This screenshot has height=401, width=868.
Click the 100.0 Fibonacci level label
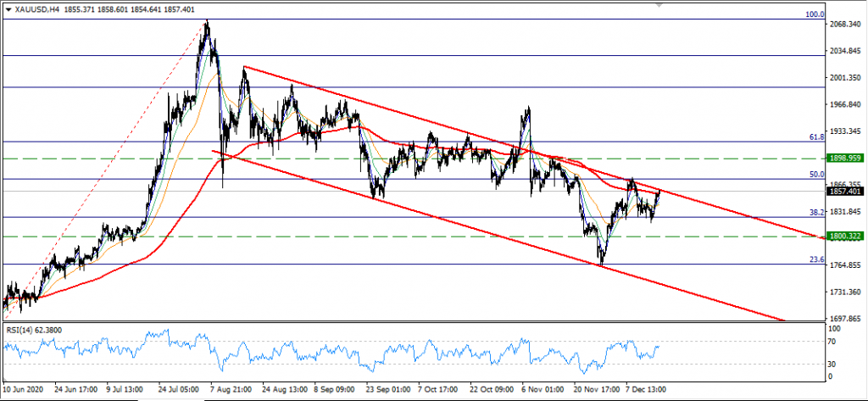(x=815, y=14)
